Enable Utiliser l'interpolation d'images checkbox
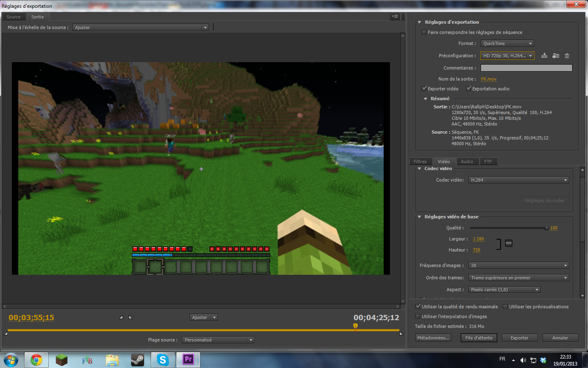Image resolution: width=588 pixels, height=368 pixels. pos(418,316)
